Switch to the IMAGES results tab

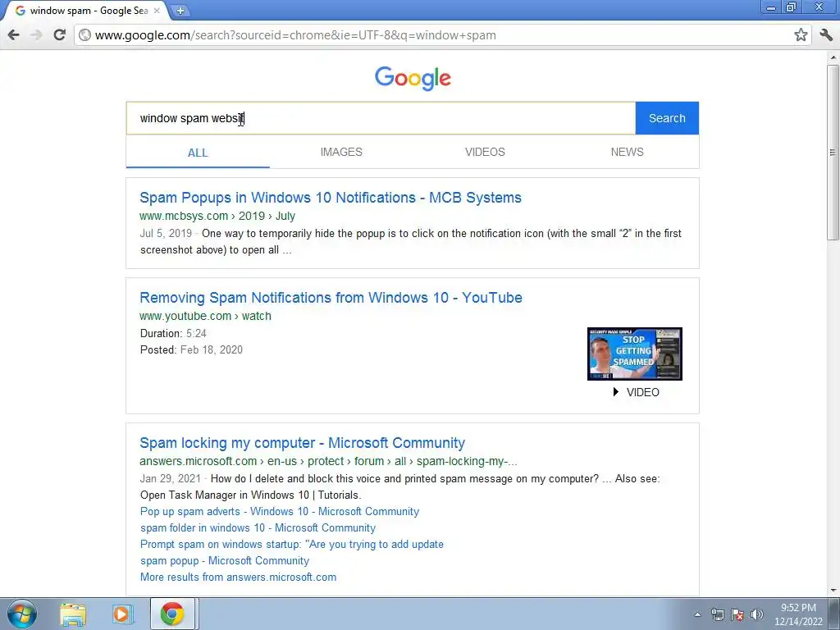(341, 152)
